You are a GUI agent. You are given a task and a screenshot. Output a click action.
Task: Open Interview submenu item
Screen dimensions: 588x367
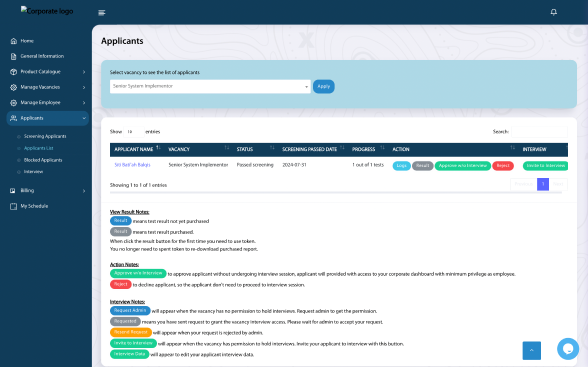33,172
